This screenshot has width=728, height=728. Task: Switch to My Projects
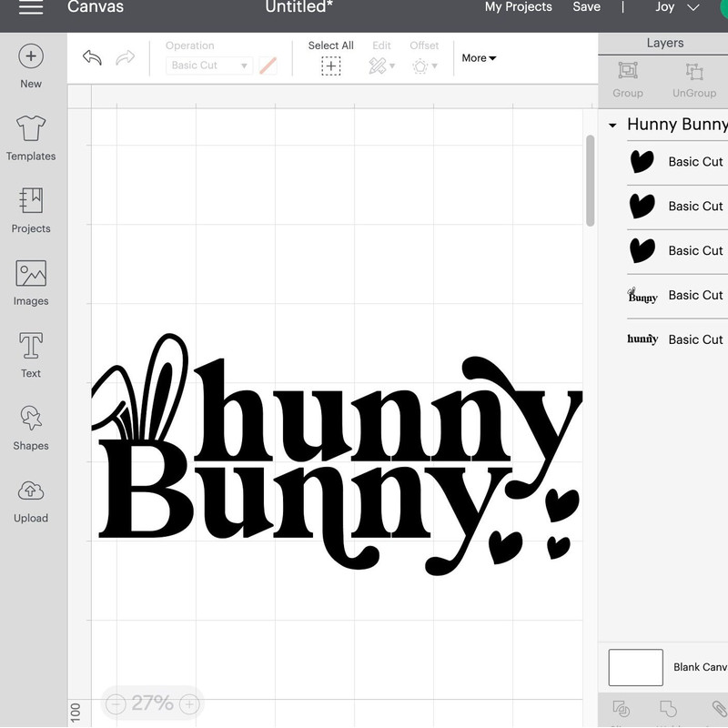point(516,7)
